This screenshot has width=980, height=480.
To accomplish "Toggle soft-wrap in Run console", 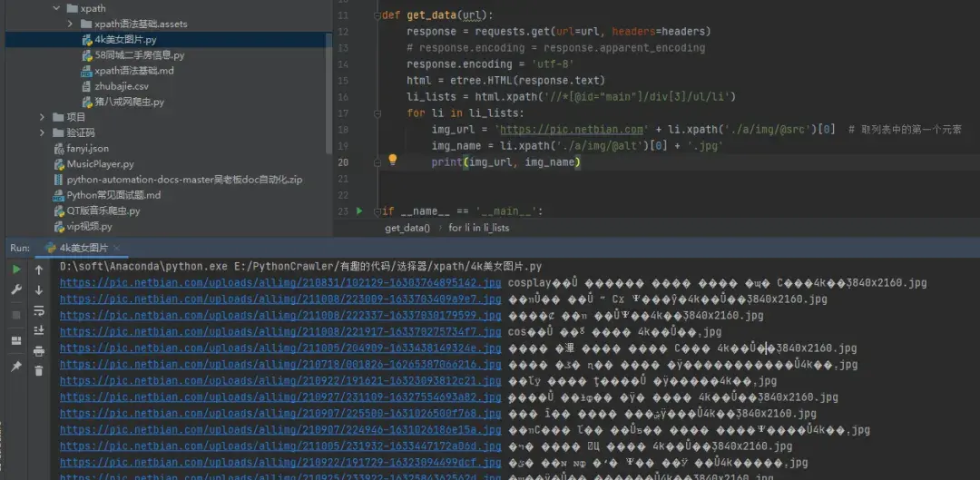I will tap(39, 310).
